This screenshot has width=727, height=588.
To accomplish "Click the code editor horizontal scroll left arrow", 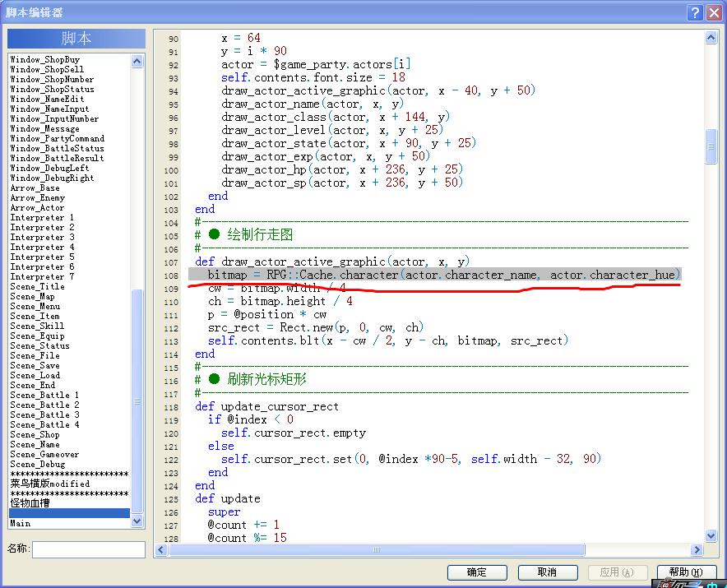I will point(161,550).
